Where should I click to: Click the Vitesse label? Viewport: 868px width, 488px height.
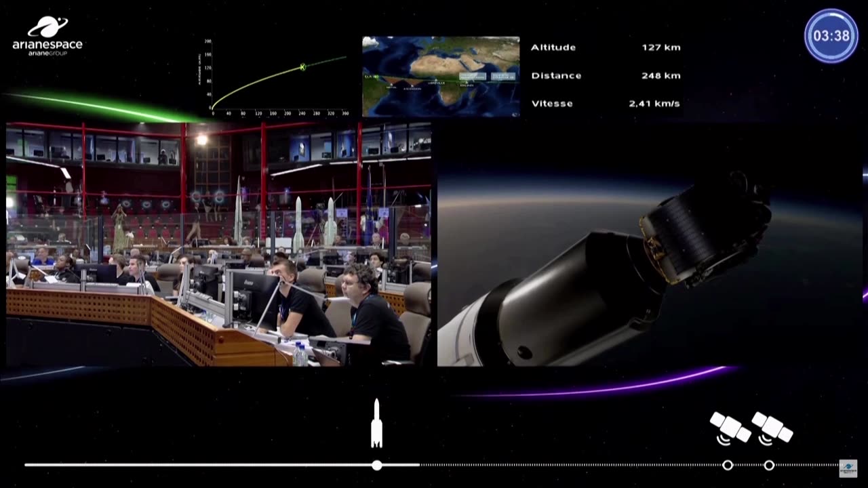tap(552, 104)
